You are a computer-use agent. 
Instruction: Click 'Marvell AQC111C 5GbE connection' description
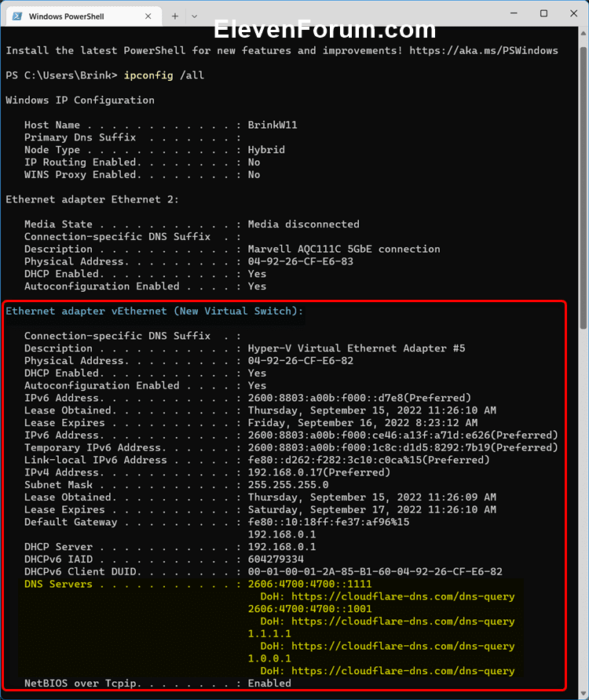[x=344, y=249]
